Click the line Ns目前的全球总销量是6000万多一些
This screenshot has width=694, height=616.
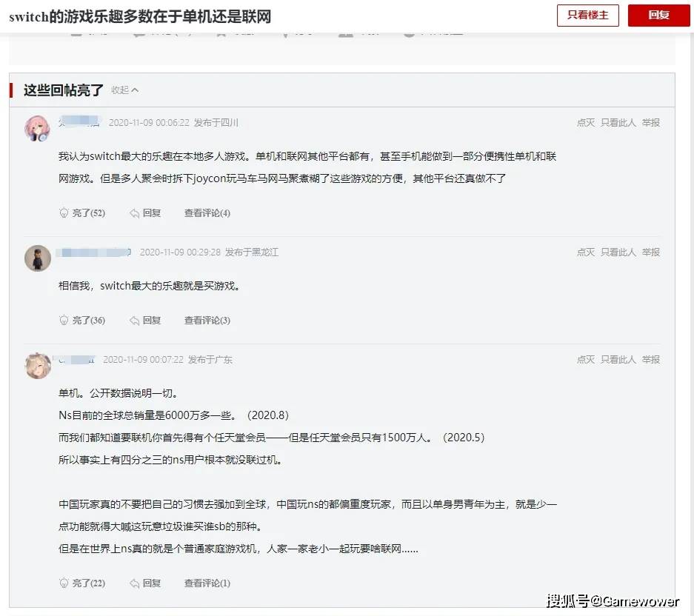[173, 415]
